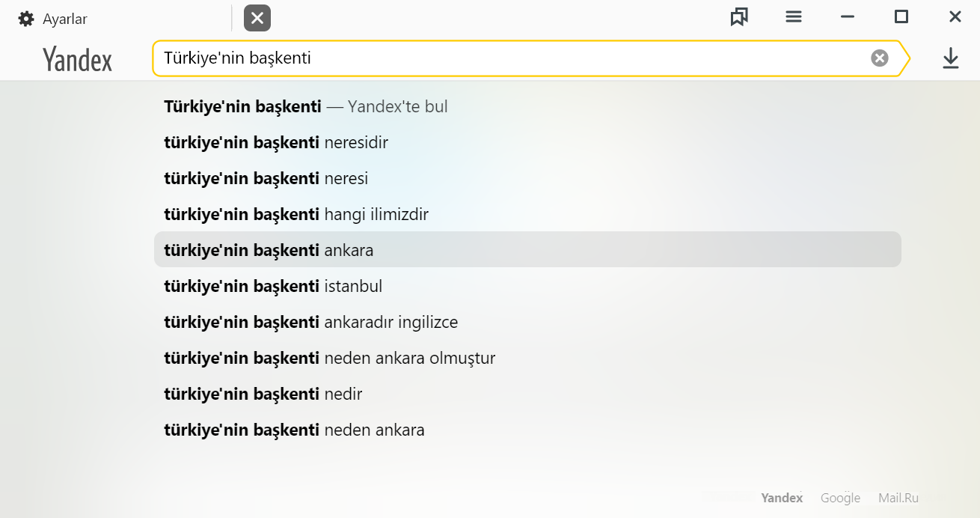Close the tab with X button
Image resolution: width=980 pixels, height=518 pixels.
point(257,18)
